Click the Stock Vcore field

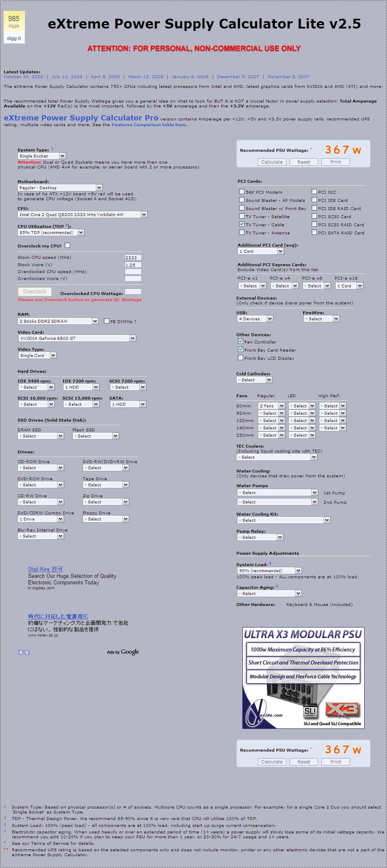pos(133,265)
